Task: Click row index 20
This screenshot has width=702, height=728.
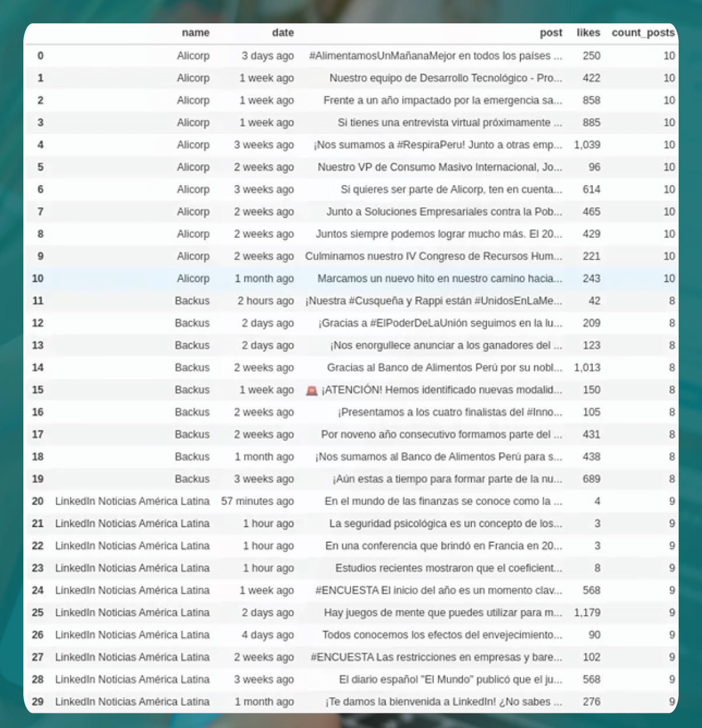Action: (x=38, y=501)
